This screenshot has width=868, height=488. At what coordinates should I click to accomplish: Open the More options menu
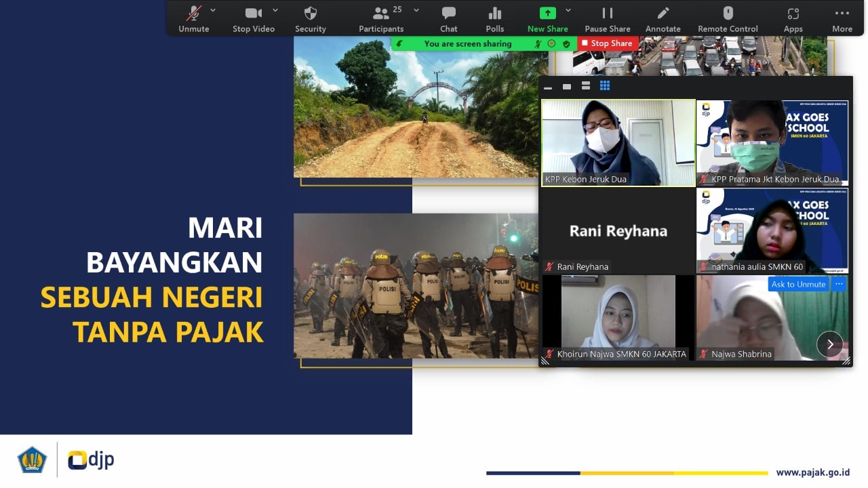tap(842, 18)
